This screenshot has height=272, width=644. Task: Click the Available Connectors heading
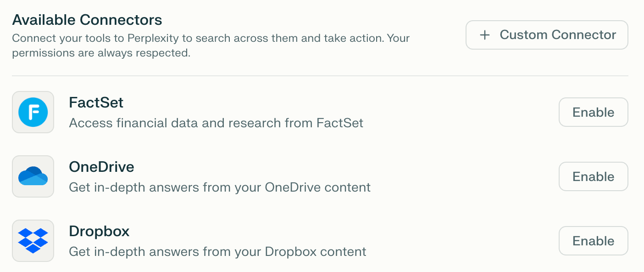pyautogui.click(x=87, y=20)
